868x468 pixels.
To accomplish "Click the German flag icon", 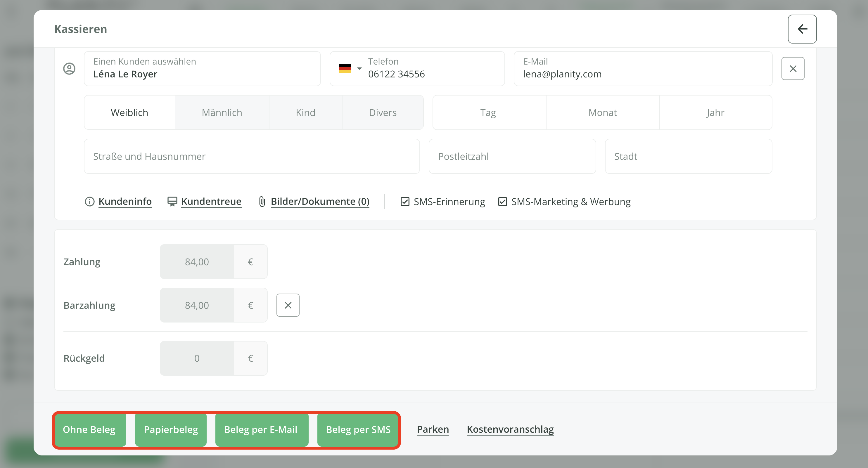I will pyautogui.click(x=345, y=68).
